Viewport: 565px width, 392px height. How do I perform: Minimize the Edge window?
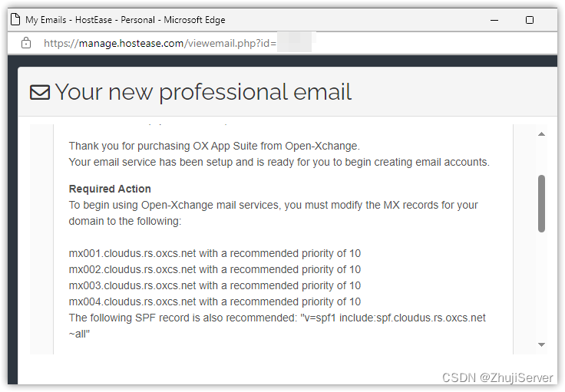click(494, 20)
